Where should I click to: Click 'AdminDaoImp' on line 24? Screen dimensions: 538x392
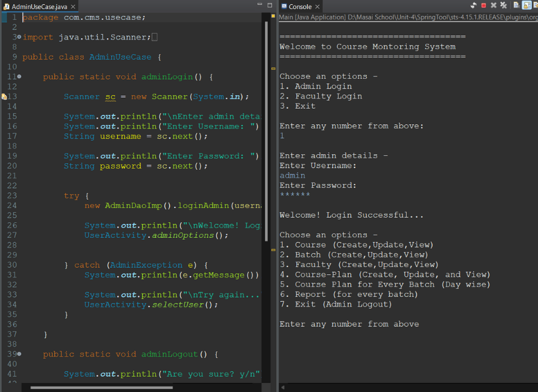click(133, 206)
